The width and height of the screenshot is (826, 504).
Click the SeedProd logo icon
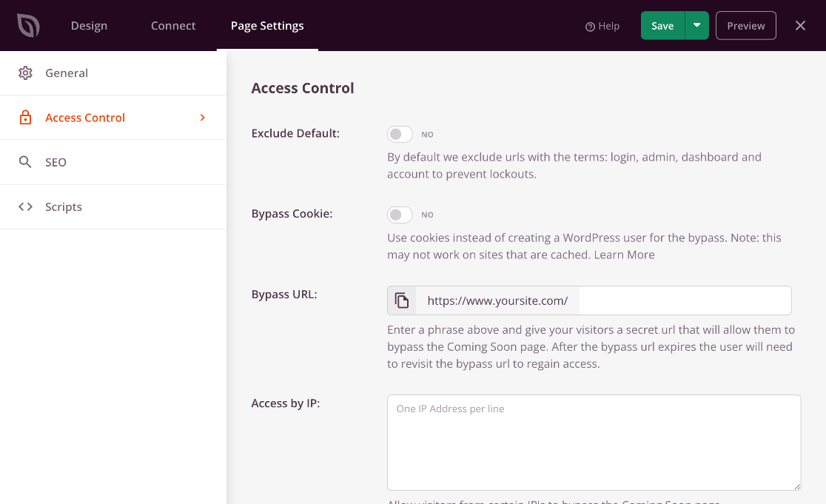coord(30,24)
